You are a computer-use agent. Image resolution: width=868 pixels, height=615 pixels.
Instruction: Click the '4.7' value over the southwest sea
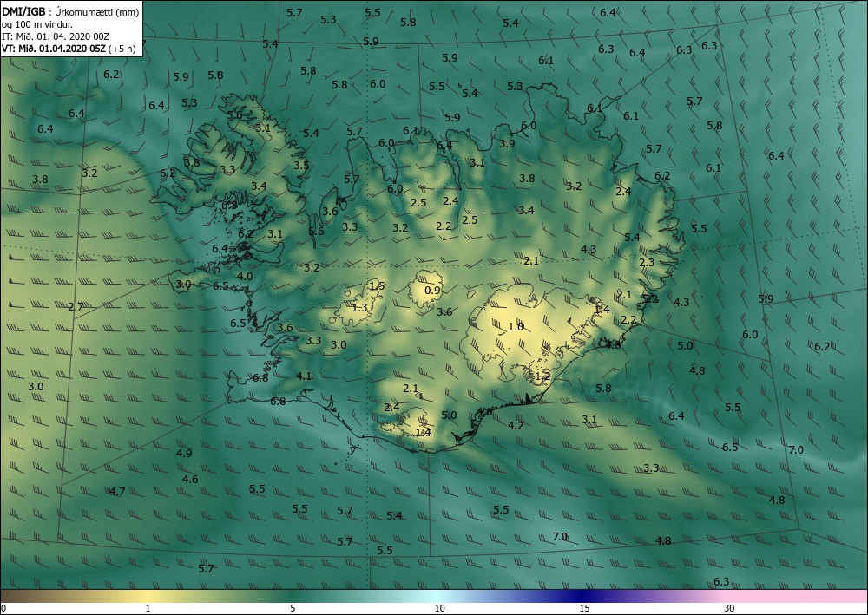tap(117, 491)
